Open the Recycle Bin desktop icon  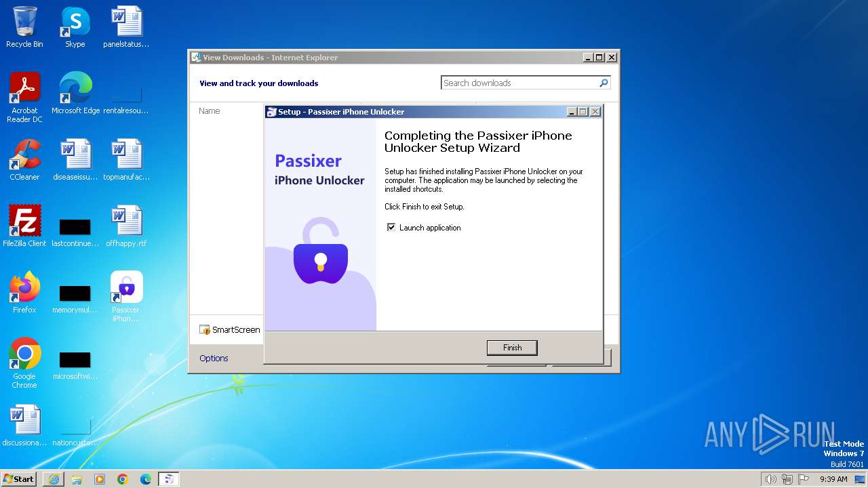coord(24,27)
